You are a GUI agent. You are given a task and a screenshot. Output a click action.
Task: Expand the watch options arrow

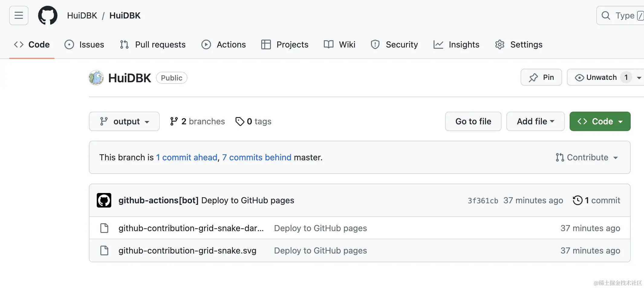click(x=639, y=78)
